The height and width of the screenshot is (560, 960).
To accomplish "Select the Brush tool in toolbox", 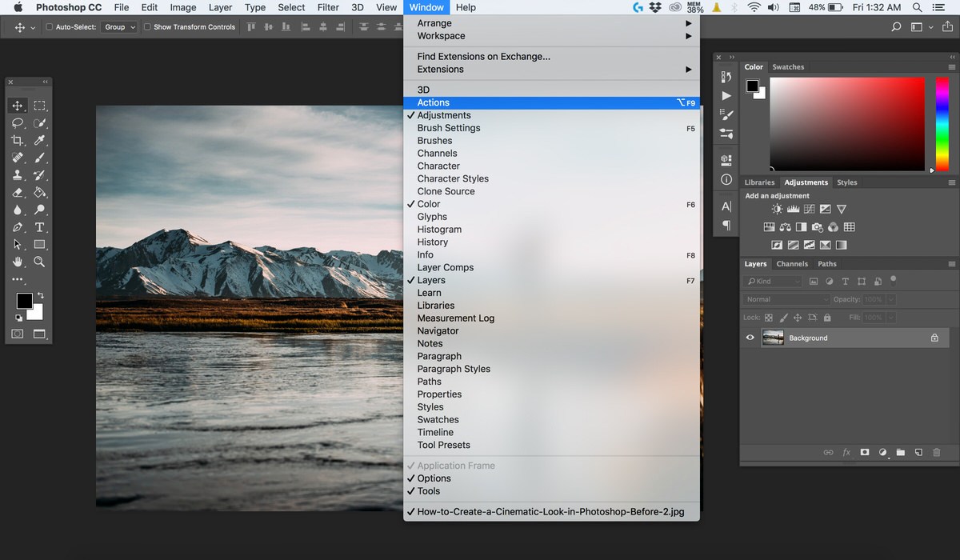I will (39, 158).
